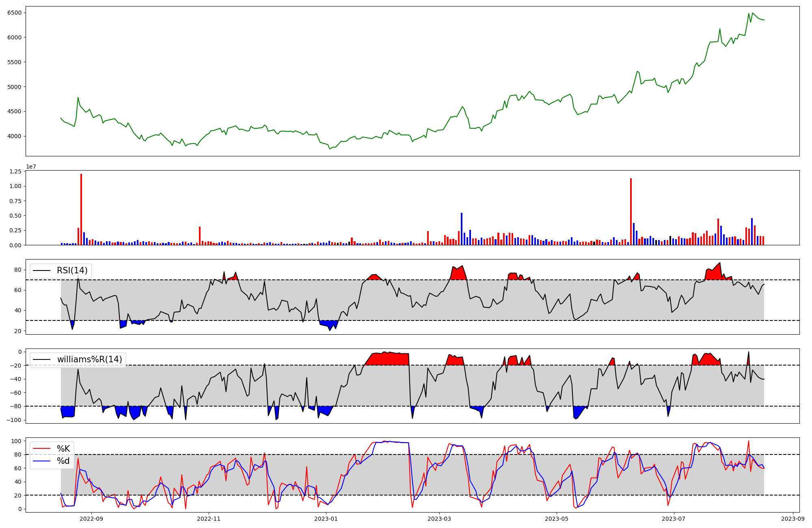The width and height of the screenshot is (812, 528).
Task: Click the black line sample beside RSI(14)
Action: [x=41, y=271]
